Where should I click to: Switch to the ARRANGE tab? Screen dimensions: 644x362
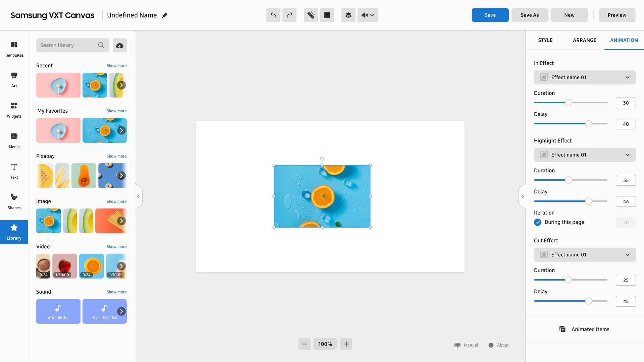584,40
